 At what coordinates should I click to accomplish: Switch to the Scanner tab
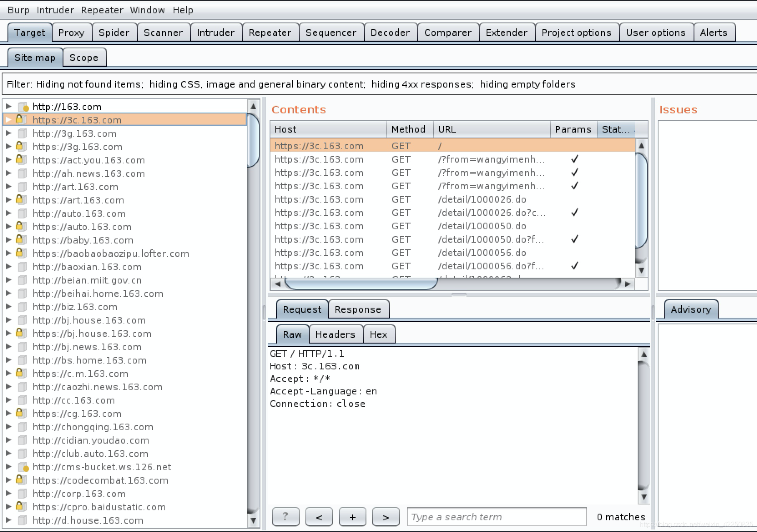click(x=163, y=33)
